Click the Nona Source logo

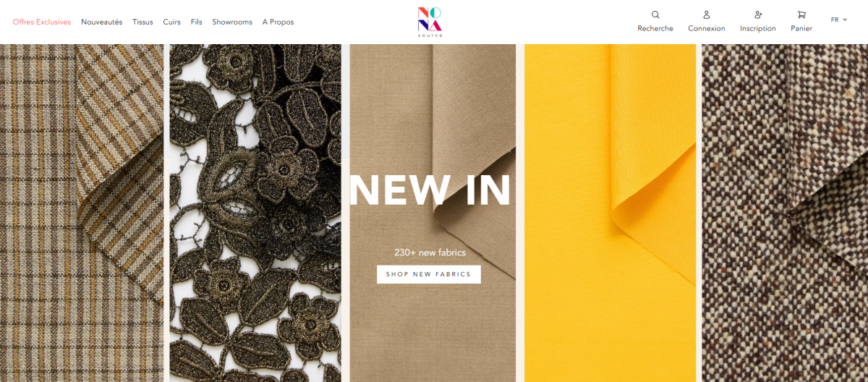(430, 22)
